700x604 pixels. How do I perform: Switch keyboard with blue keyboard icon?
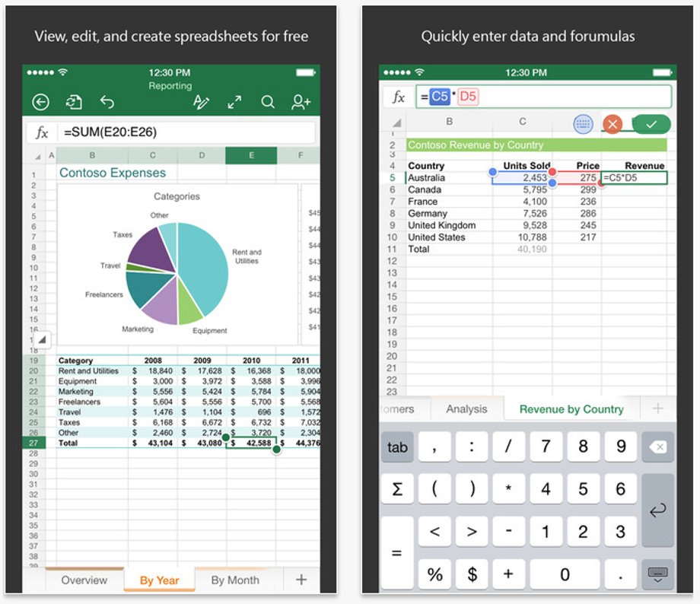583,124
